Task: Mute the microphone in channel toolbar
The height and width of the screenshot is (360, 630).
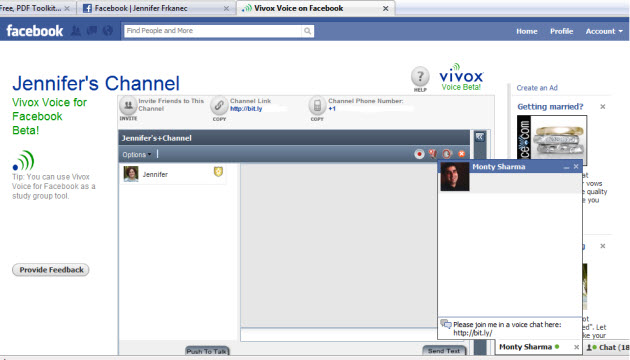Action: (433, 154)
